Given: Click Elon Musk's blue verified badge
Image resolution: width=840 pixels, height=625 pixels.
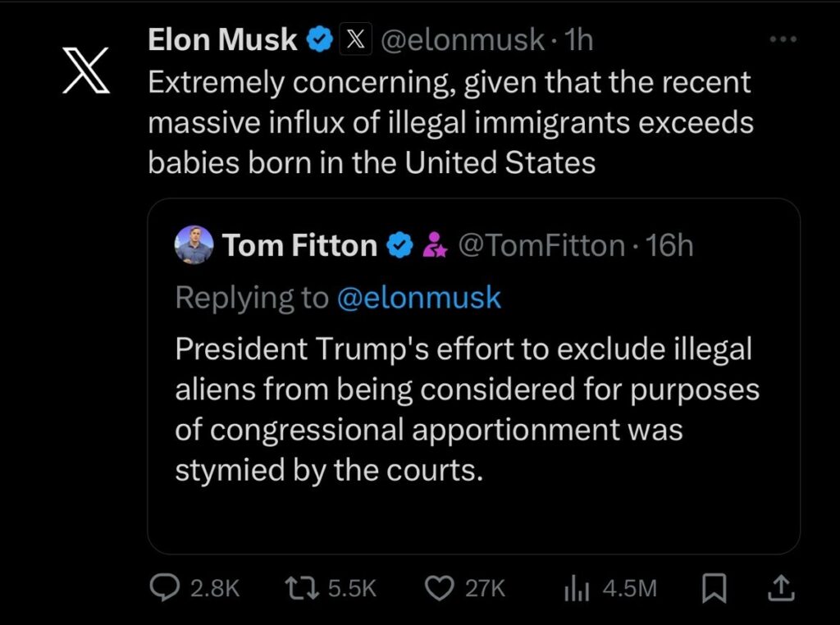Looking at the screenshot, I should (318, 39).
